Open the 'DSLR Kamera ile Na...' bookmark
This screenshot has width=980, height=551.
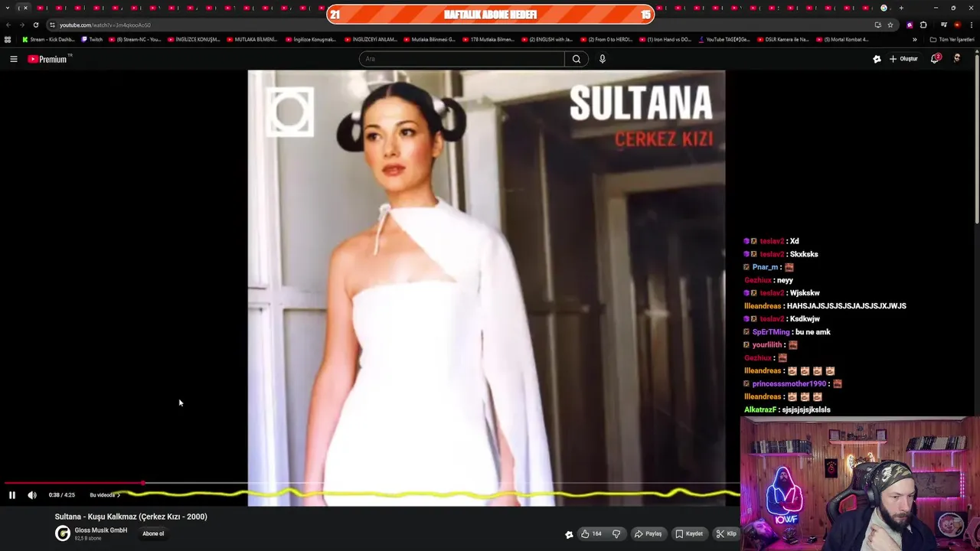point(782,39)
